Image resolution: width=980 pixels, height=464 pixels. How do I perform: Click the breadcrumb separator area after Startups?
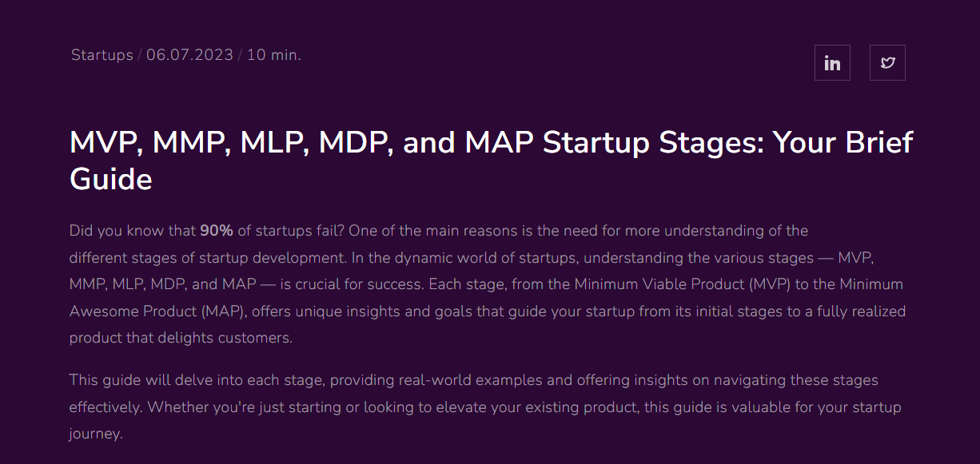(139, 54)
